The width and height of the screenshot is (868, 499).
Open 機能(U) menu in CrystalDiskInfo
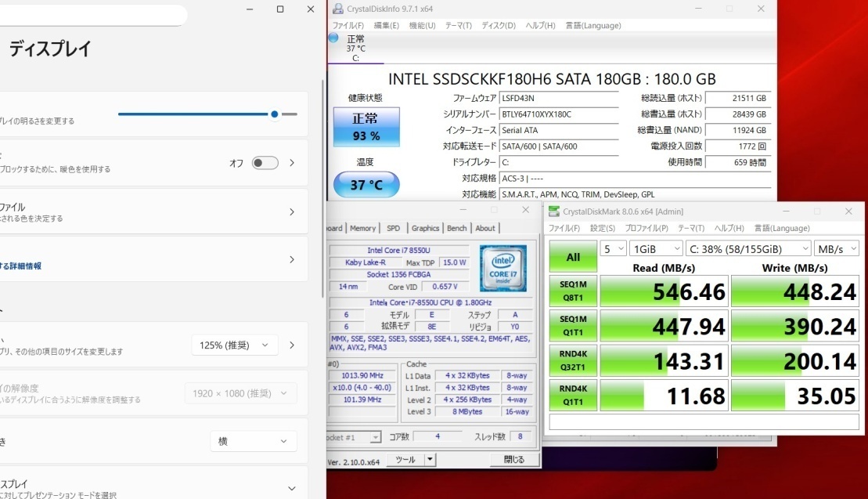(x=422, y=26)
